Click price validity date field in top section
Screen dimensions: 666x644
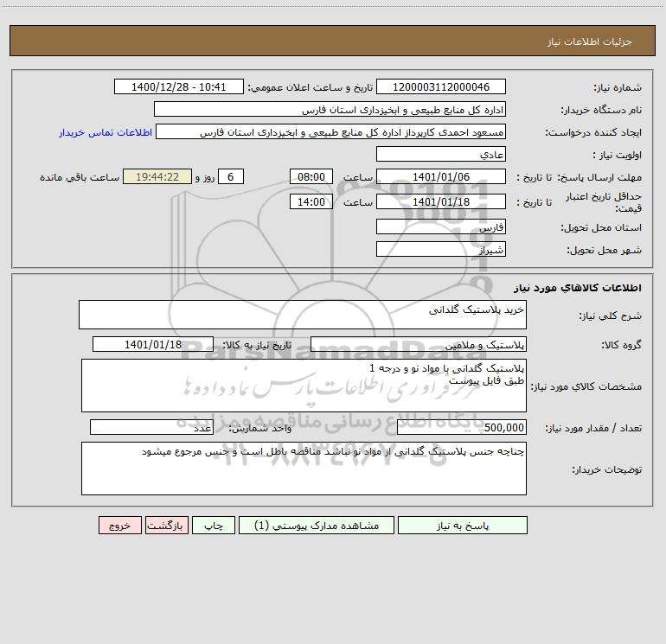(441, 201)
